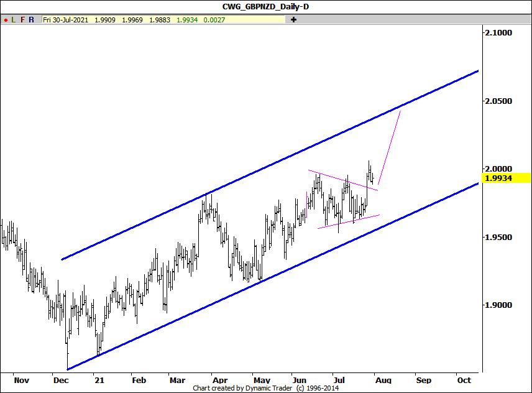Image resolution: width=532 pixels, height=393 pixels.
Task: Click the Dynamic Trader copyright text
Action: point(265,388)
